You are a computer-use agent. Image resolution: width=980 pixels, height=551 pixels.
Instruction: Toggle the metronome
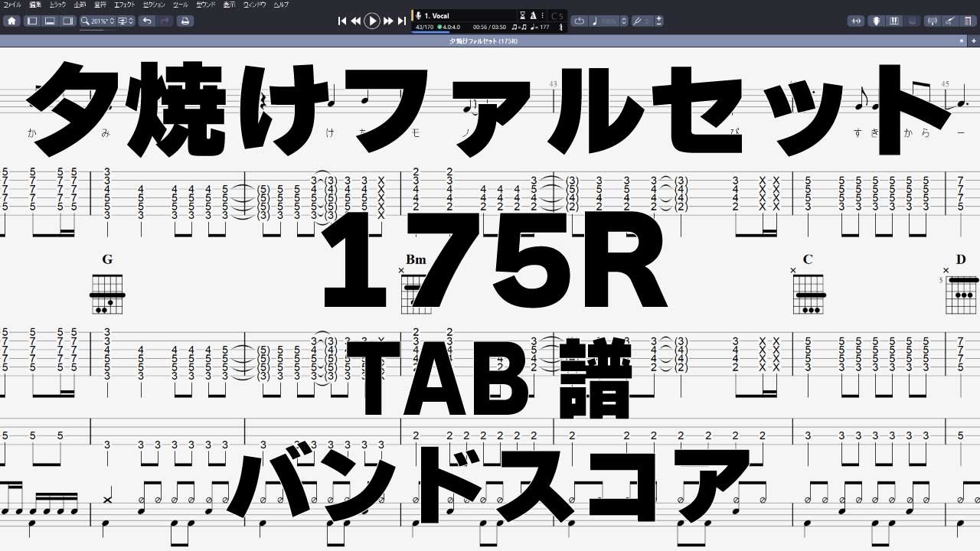click(x=533, y=15)
